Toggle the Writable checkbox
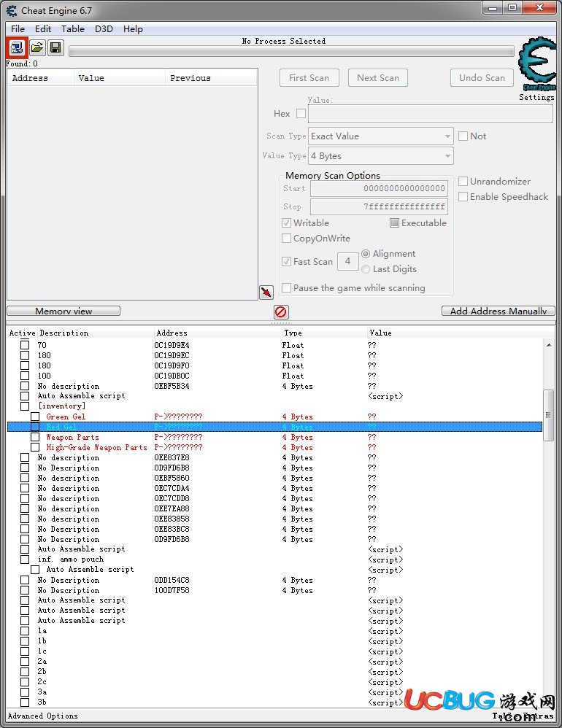 pyautogui.click(x=287, y=223)
